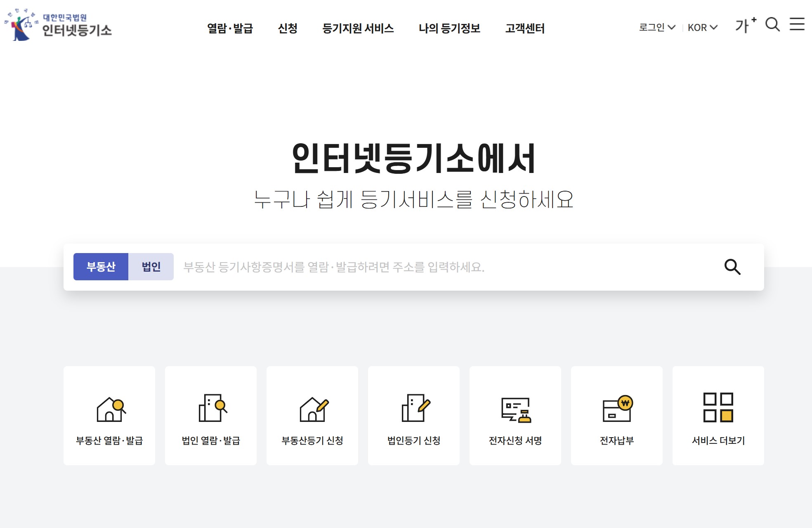The image size is (812, 528).
Task: Open the 부동산등기 신청 house-pencil icon
Action: (313, 409)
